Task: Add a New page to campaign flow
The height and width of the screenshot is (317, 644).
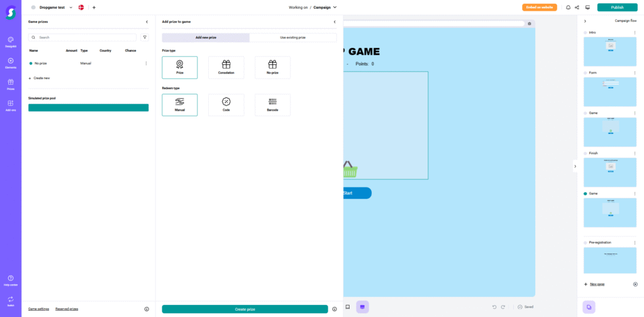Action: coord(594,284)
